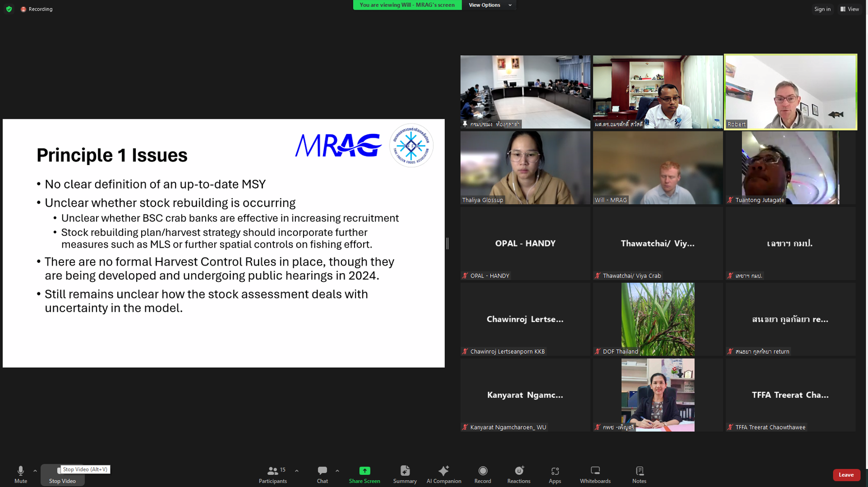Open the Chat panel
Viewport: 868px width, 487px height.
[x=322, y=474]
